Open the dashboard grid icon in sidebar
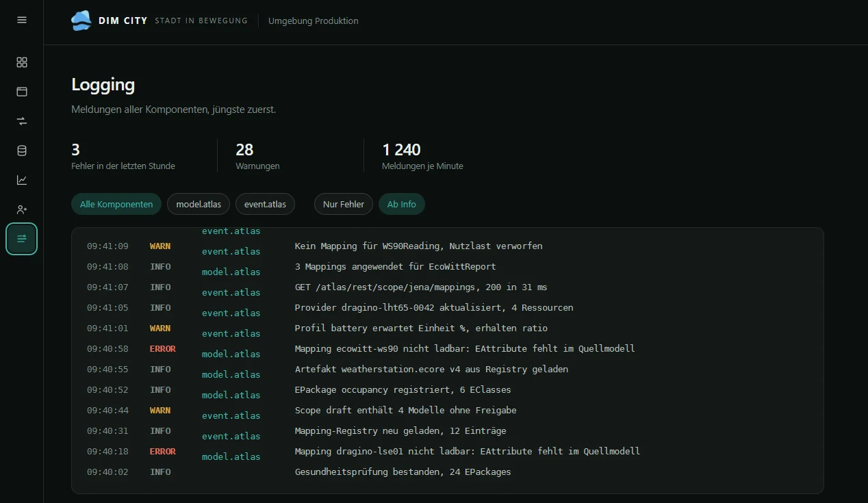 [x=22, y=62]
